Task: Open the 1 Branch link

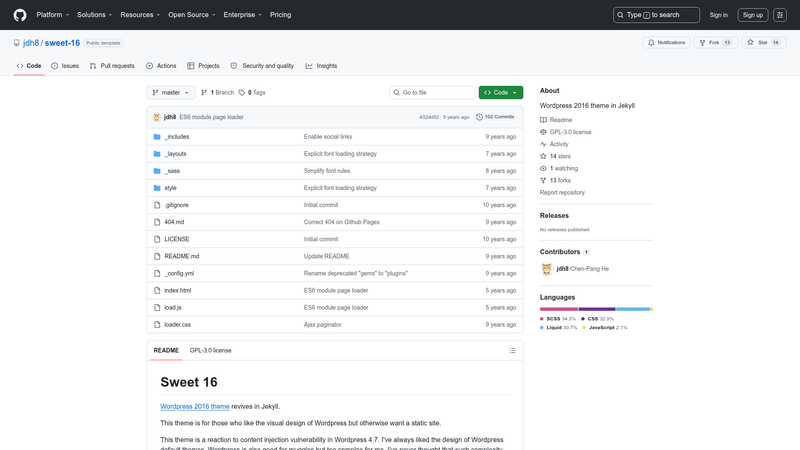Action: [217, 92]
